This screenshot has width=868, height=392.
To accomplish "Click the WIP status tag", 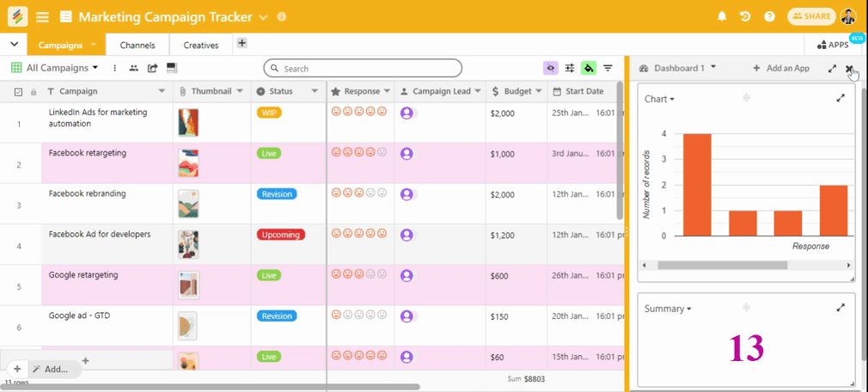I will 269,113.
